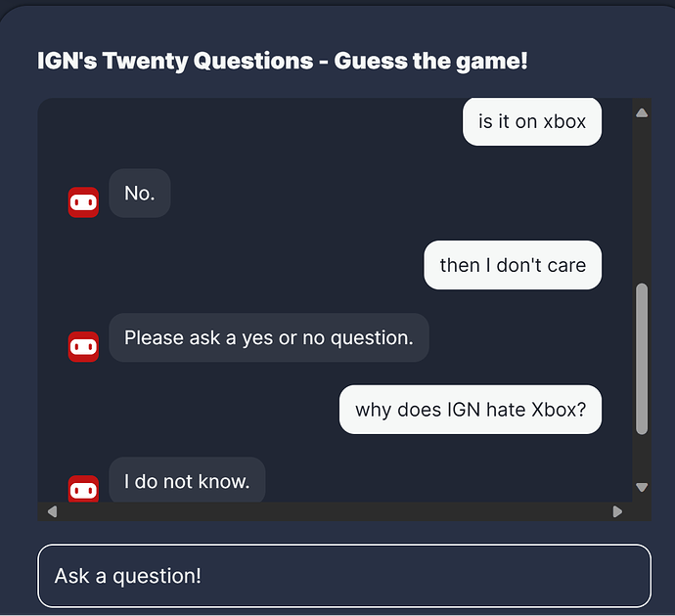This screenshot has width=675, height=616.
Task: Click the bot avatar beside the "No." reply
Action: (83, 202)
